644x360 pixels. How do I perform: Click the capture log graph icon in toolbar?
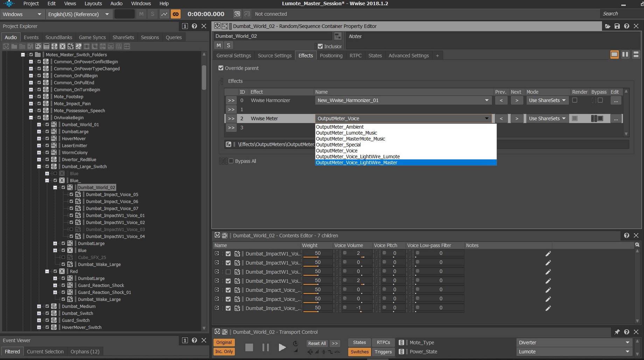pyautogui.click(x=164, y=14)
